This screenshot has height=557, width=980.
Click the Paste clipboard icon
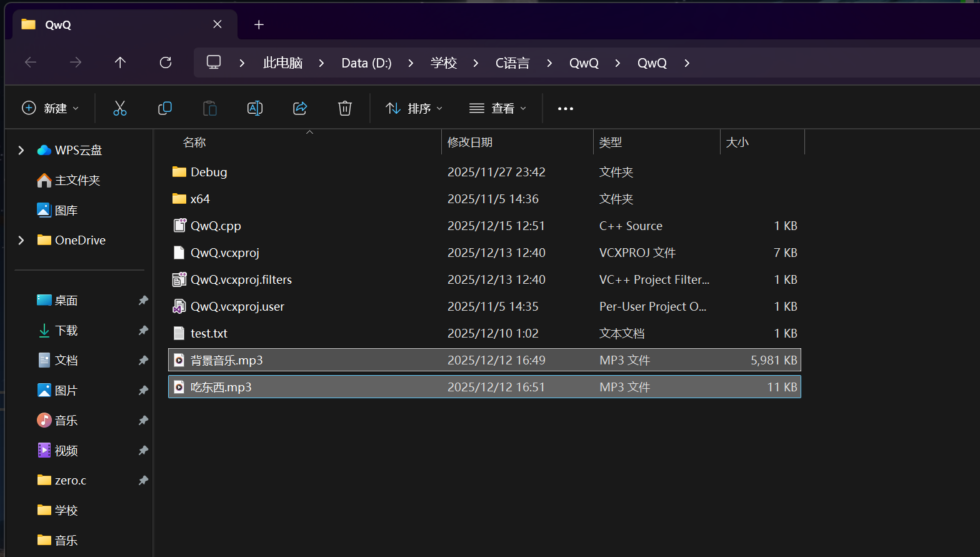tap(210, 108)
